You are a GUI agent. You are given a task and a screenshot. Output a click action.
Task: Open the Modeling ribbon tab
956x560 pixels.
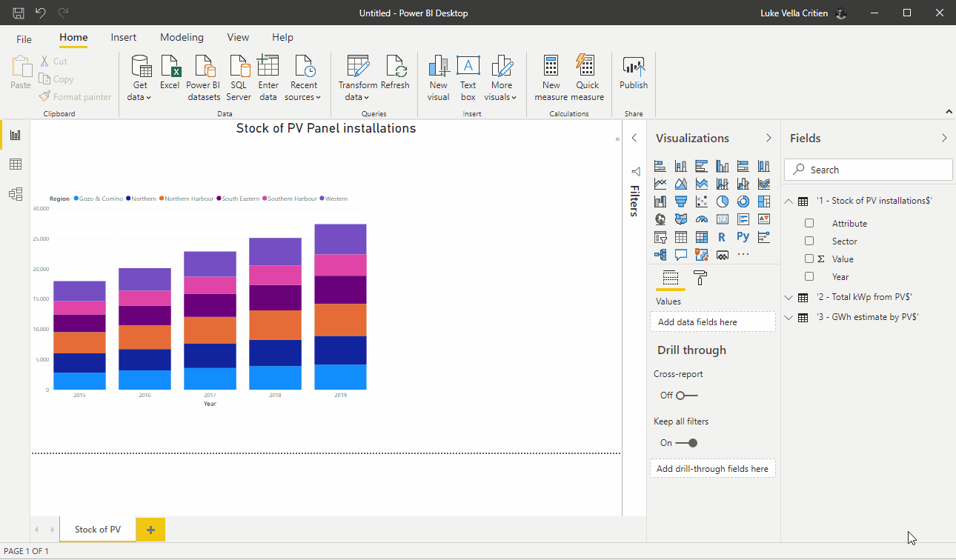[182, 37]
